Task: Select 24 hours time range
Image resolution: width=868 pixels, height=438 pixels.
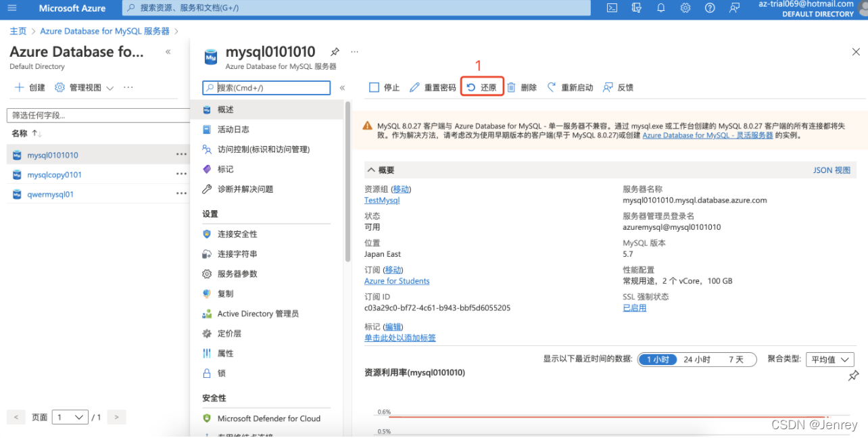Action: [697, 360]
